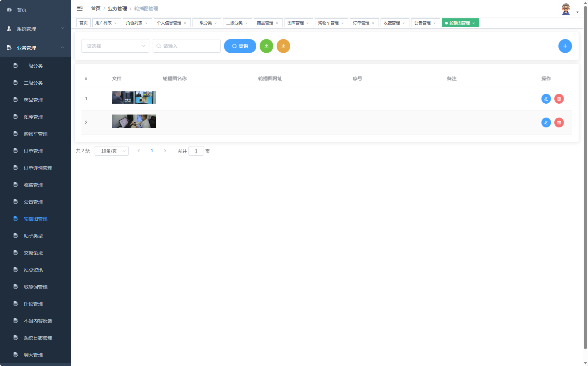Click the 请输入 search input field
This screenshot has height=366, width=588.
click(186, 46)
